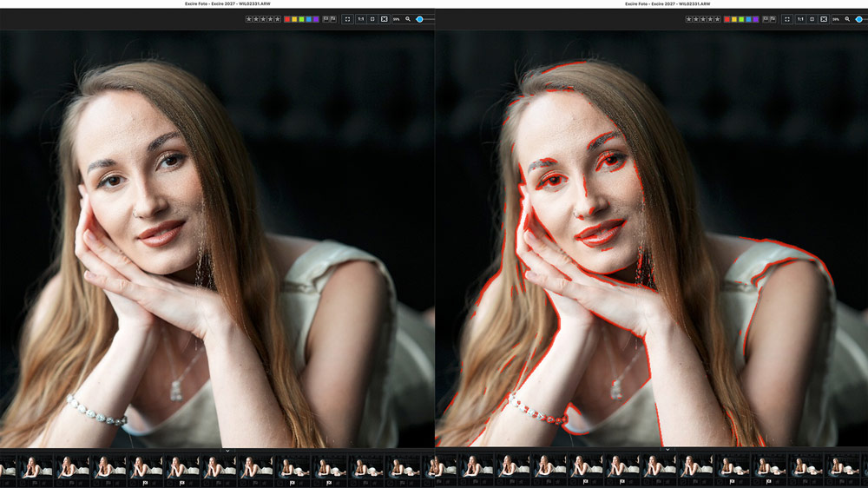Set four-star rating in left window
Screen dimensions: 868x488
point(270,19)
